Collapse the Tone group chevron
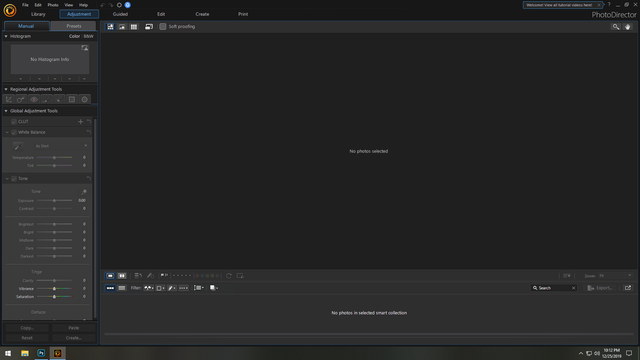Screen dimensions: 640x360 (7, 178)
